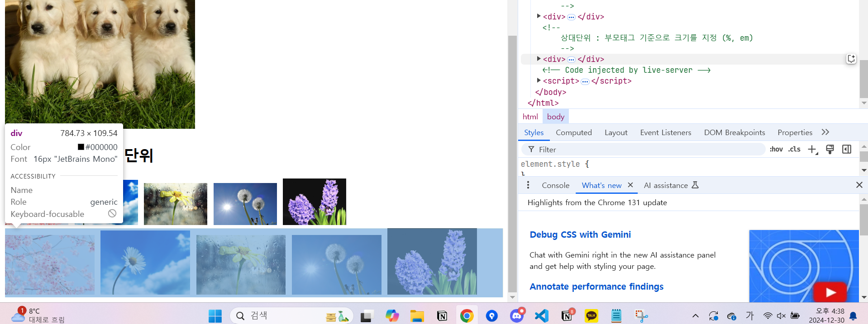
Task: Click the purple hyacinth thumbnail in upper row
Action: [x=315, y=202]
